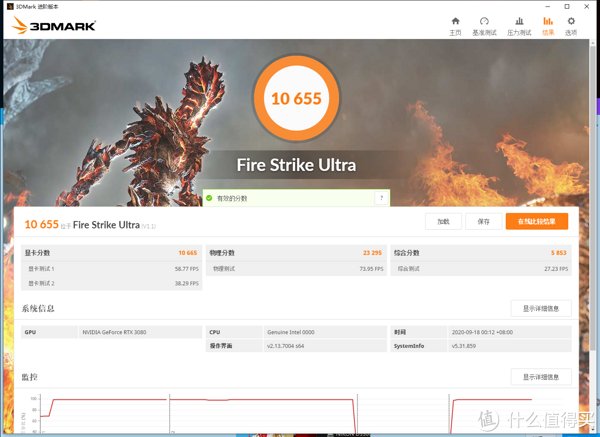Image resolution: width=600 pixels, height=437 pixels.
Task: Click the Fire Strike Ultra title banner
Action: pos(296,165)
